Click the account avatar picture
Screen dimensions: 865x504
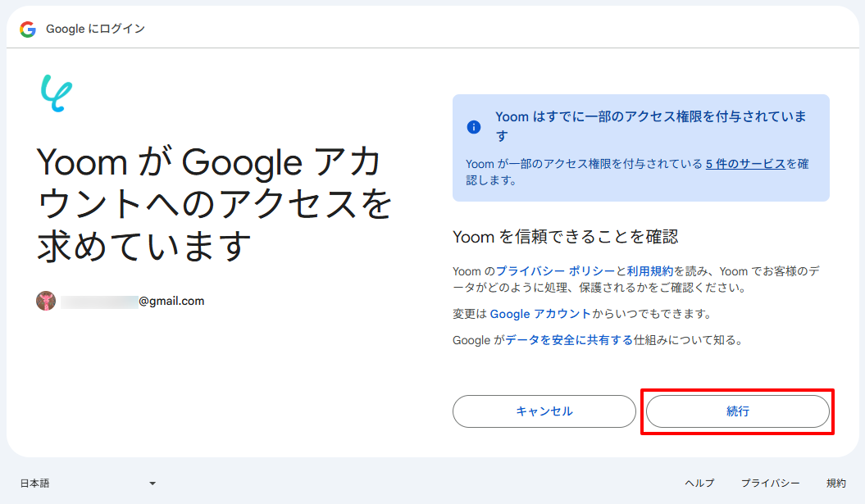click(x=46, y=301)
